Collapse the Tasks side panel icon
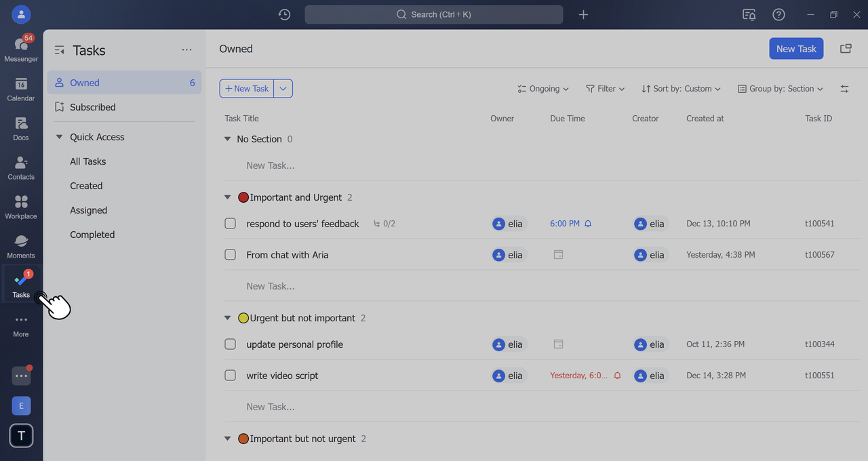 click(60, 50)
